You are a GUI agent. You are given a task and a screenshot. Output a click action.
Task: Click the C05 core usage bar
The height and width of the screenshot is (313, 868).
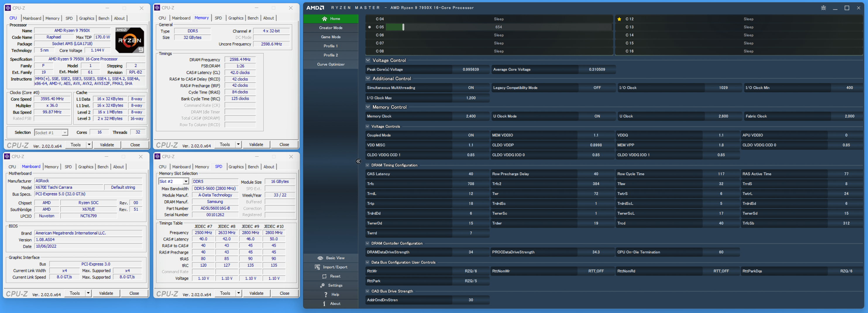pyautogui.click(x=498, y=27)
